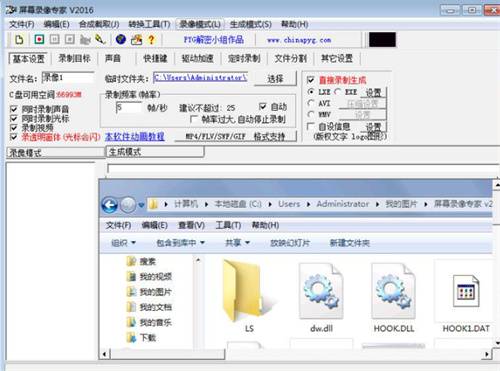
Task: Toggle the 同时录制光标 checkbox
Action: pyautogui.click(x=14, y=118)
